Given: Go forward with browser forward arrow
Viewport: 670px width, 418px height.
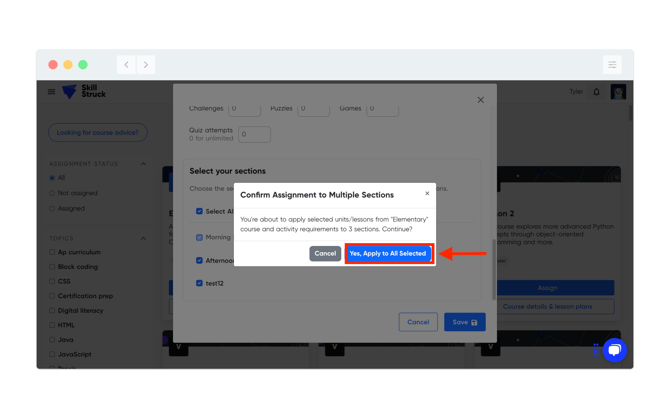Looking at the screenshot, I should point(146,65).
